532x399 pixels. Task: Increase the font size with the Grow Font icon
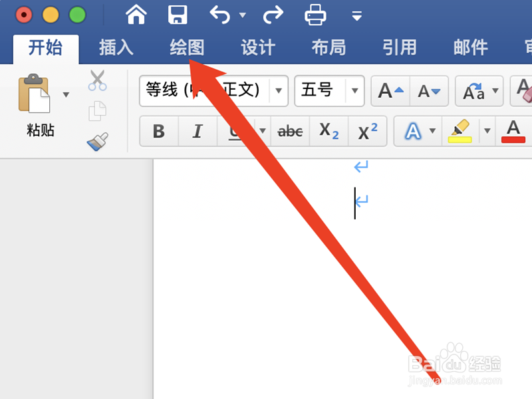coord(389,92)
